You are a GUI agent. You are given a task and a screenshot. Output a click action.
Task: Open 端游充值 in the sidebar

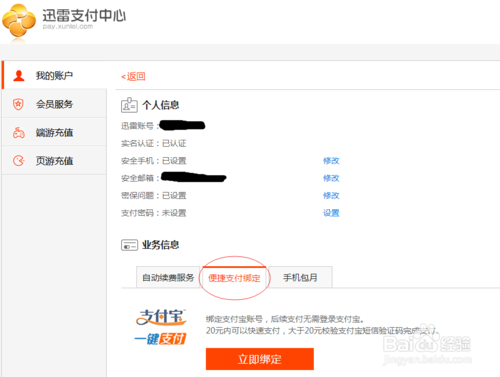tap(54, 133)
